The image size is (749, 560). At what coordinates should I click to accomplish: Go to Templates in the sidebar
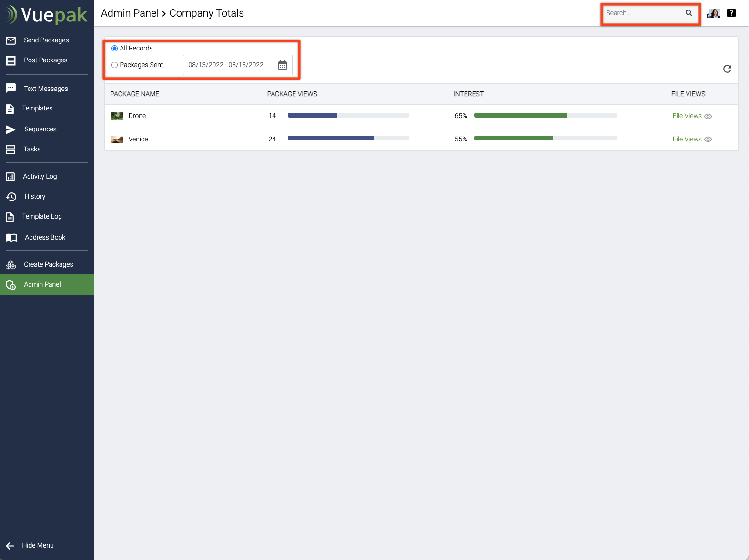(x=37, y=109)
